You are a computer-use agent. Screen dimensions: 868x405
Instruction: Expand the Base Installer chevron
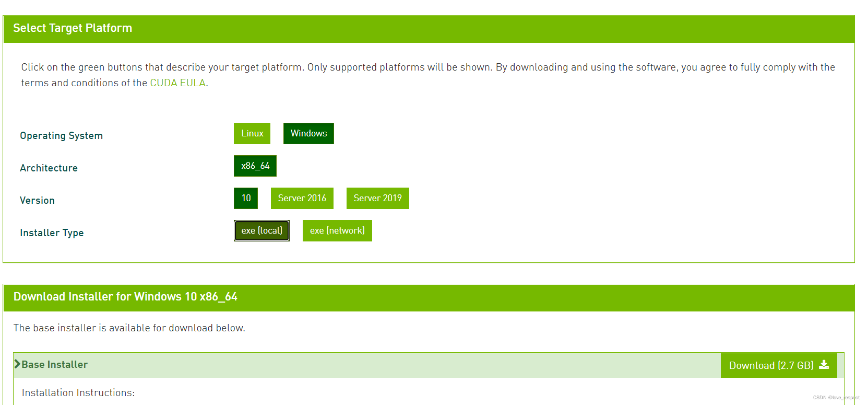pyautogui.click(x=17, y=364)
